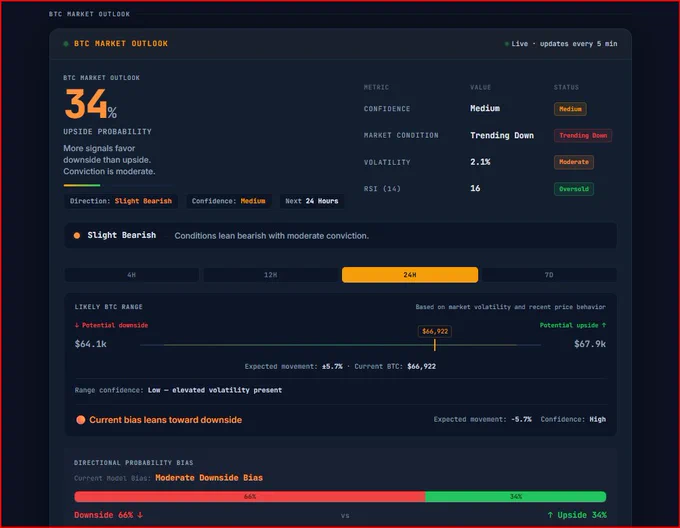Click the Medium confidence status badge
Screen dimensions: 680x528
coord(570,109)
